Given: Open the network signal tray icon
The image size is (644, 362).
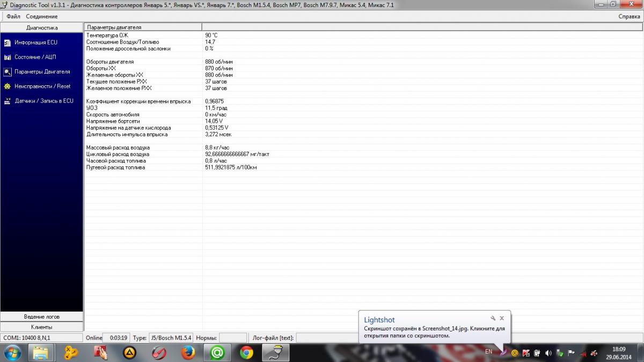Looking at the screenshot, I should [x=583, y=353].
